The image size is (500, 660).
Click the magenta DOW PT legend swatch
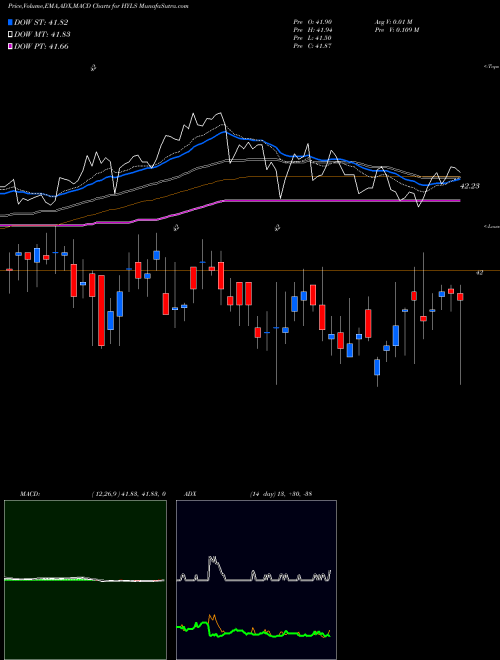(10, 46)
